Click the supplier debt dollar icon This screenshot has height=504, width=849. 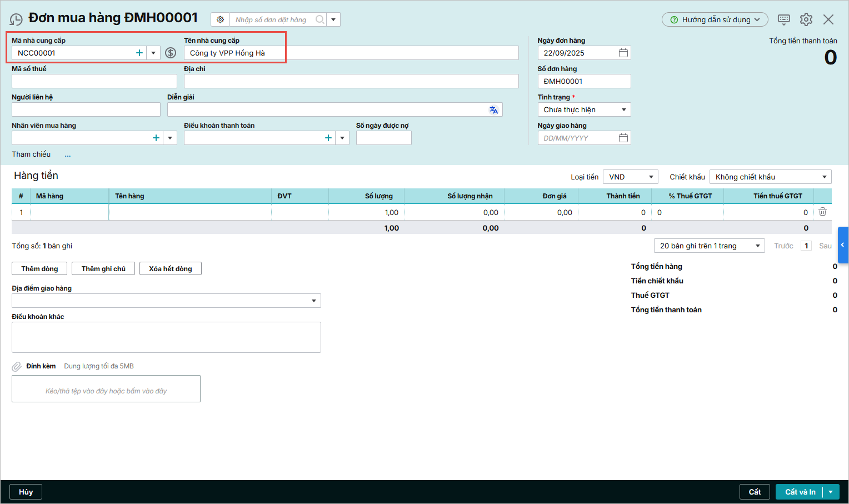(x=171, y=53)
